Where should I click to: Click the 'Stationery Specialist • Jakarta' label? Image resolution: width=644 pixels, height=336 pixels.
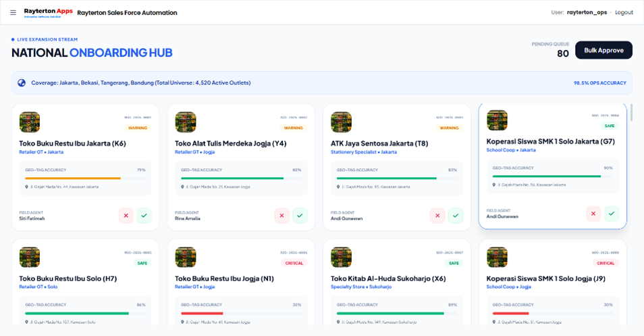pos(364,152)
